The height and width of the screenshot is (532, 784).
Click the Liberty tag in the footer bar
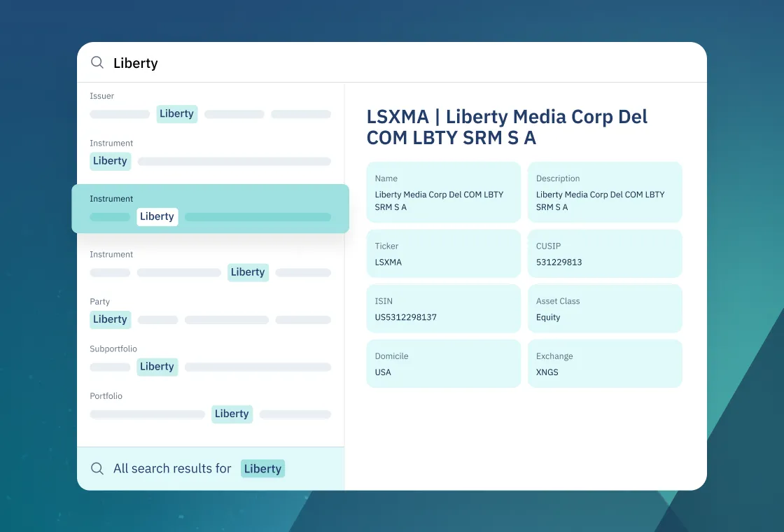(263, 468)
